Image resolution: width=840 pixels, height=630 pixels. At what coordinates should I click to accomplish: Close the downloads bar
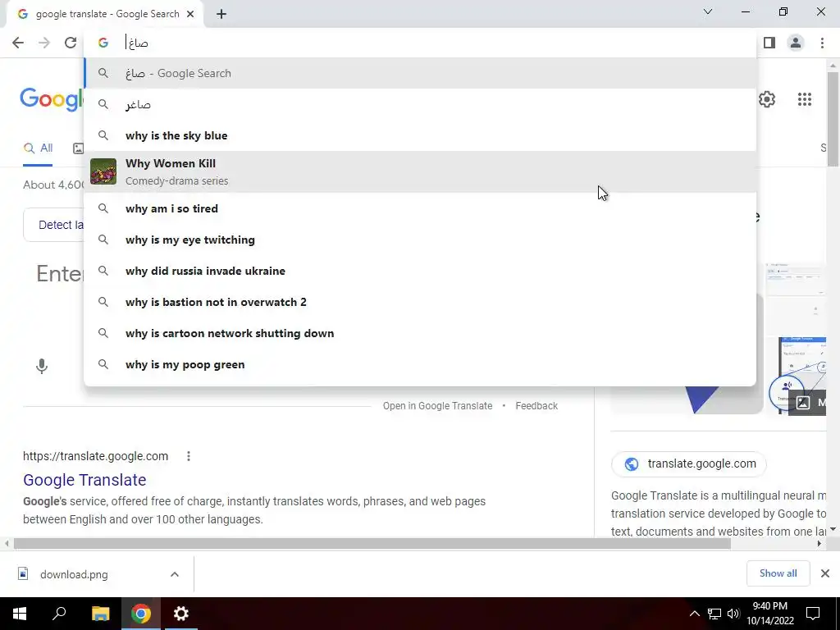825,573
